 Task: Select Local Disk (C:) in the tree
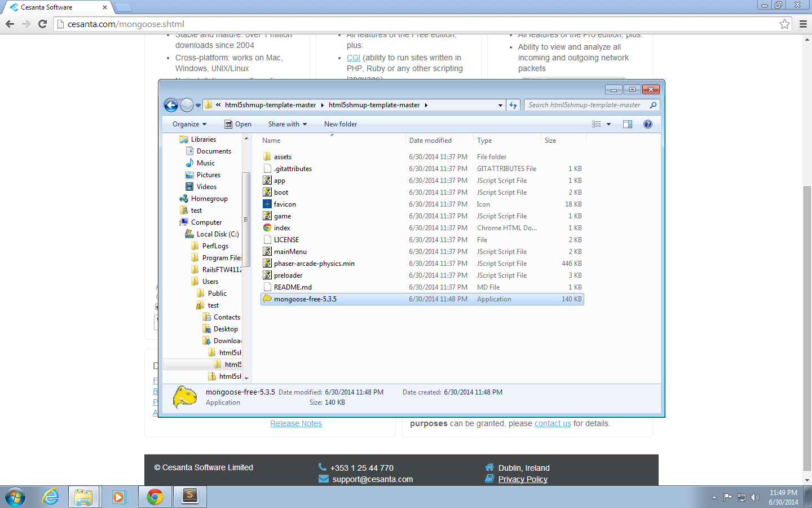click(x=217, y=234)
